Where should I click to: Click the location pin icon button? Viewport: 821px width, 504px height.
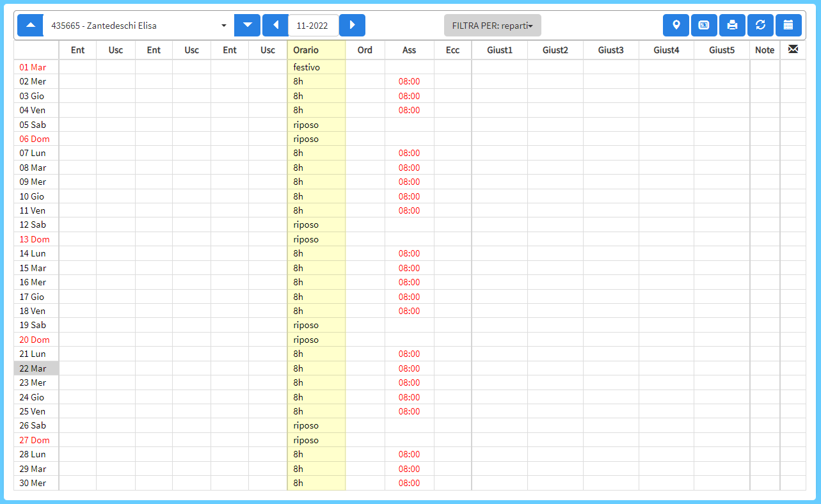pyautogui.click(x=676, y=25)
